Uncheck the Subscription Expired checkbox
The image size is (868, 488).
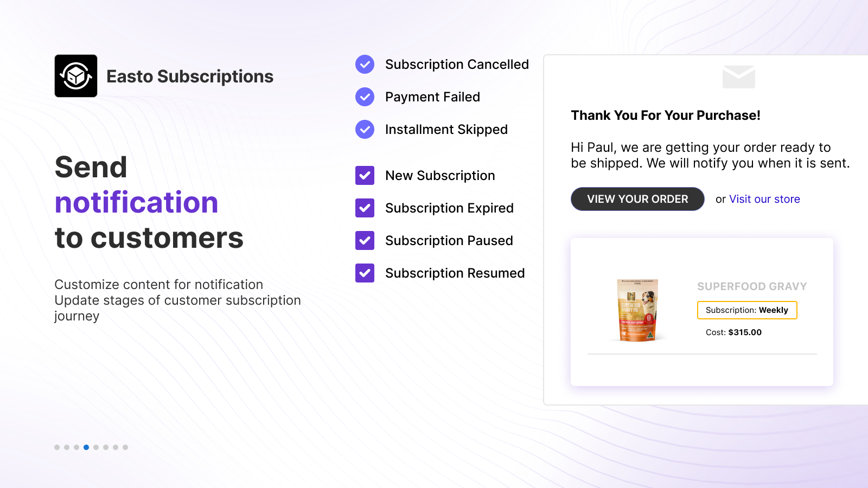coord(365,208)
